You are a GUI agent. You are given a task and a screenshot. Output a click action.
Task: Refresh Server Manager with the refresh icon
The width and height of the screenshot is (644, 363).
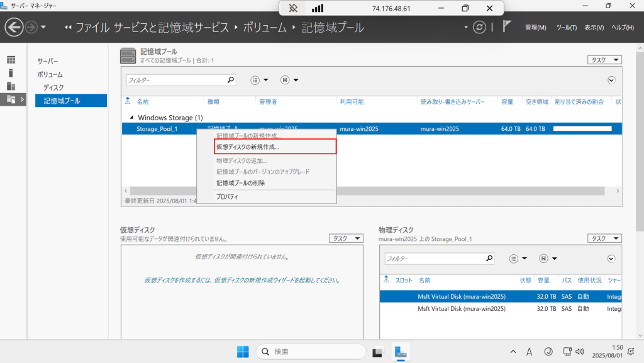pos(479,28)
